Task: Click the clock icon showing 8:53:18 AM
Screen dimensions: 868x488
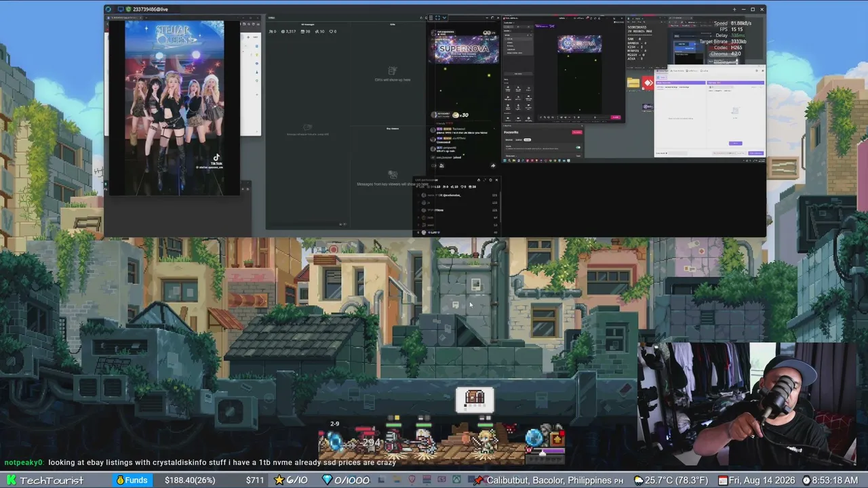Action: coord(806,480)
